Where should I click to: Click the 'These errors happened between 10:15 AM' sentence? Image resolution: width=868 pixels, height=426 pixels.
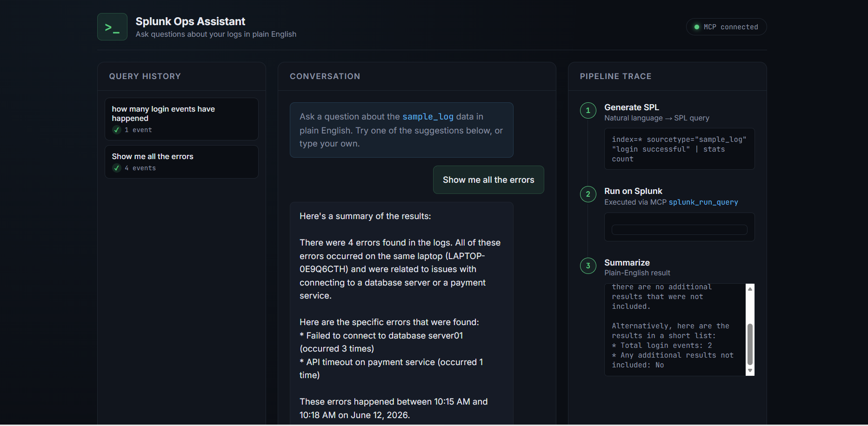[x=394, y=408]
